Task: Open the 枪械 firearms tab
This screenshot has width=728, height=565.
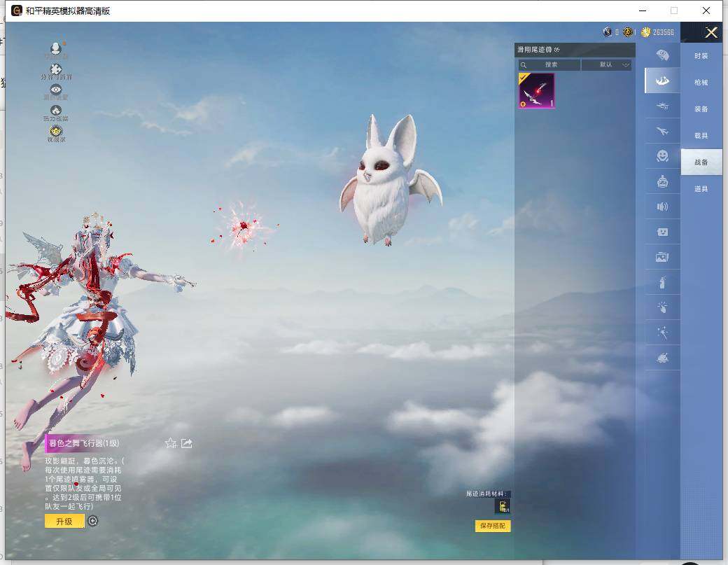Action: [701, 82]
